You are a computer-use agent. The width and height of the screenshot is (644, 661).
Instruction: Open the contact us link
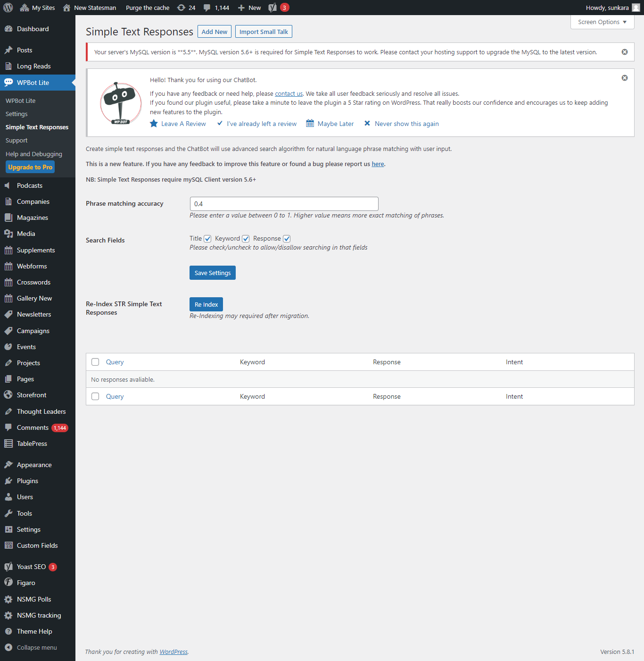289,93
